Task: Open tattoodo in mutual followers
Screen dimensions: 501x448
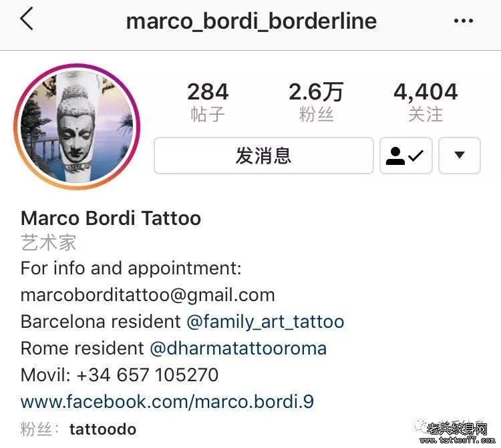Action: click(x=103, y=429)
